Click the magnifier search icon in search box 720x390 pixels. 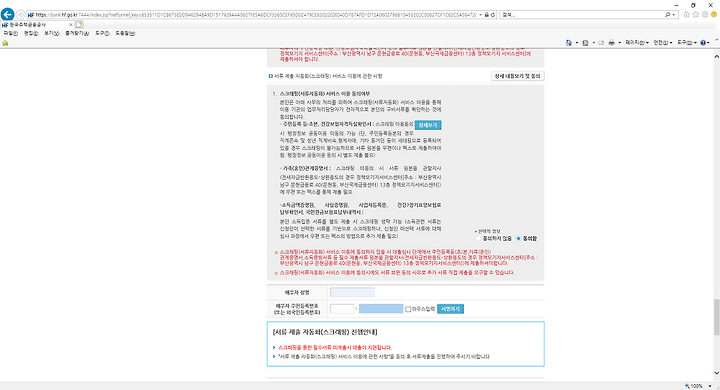(667, 15)
